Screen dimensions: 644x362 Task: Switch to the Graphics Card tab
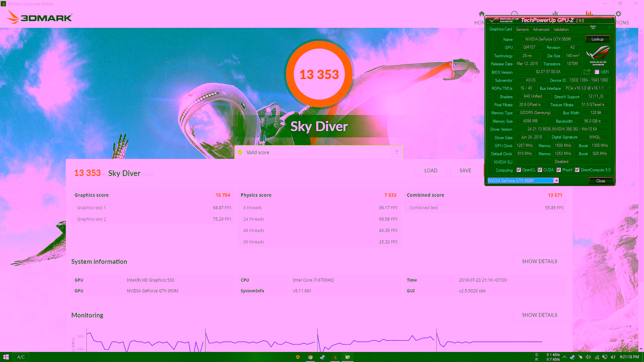pos(500,29)
